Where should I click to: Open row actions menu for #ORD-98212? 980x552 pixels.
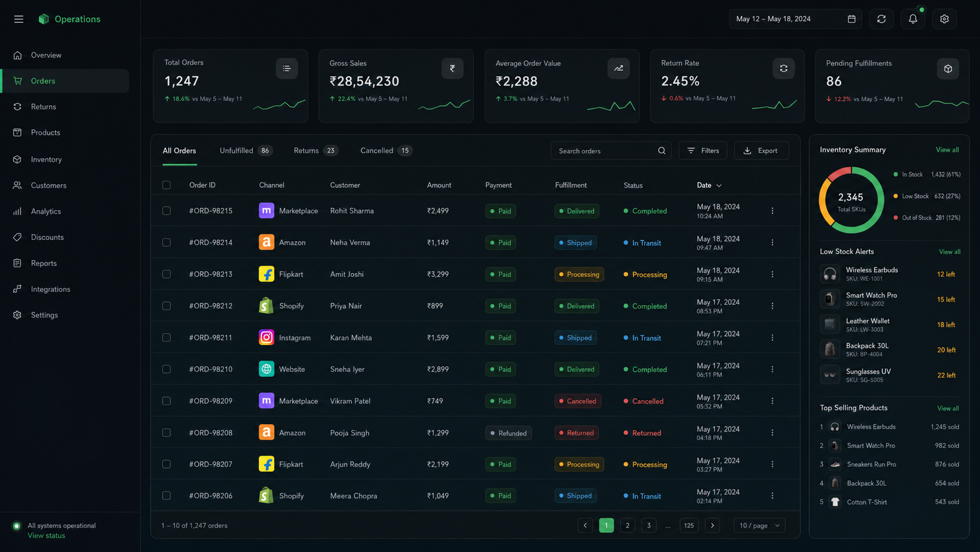pyautogui.click(x=773, y=306)
